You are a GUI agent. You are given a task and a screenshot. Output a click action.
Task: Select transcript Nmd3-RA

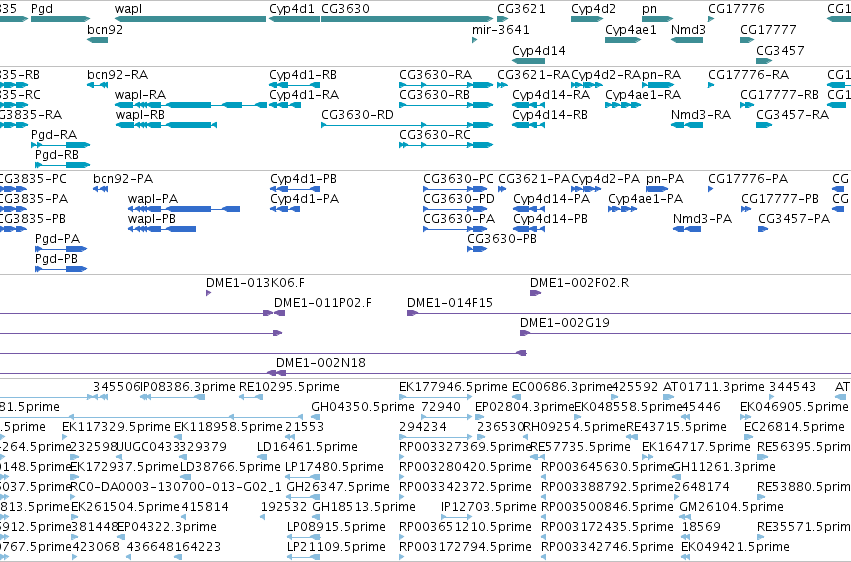tap(701, 115)
